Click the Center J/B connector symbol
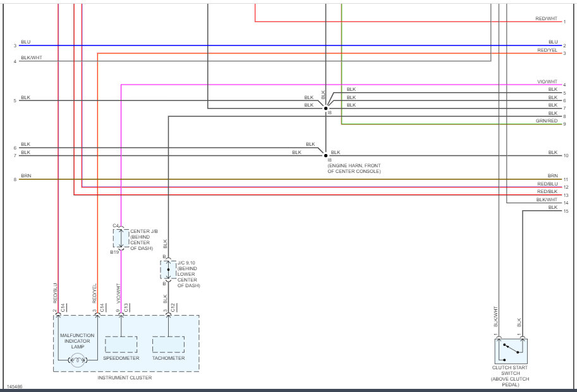577x392 pixels. [120, 239]
